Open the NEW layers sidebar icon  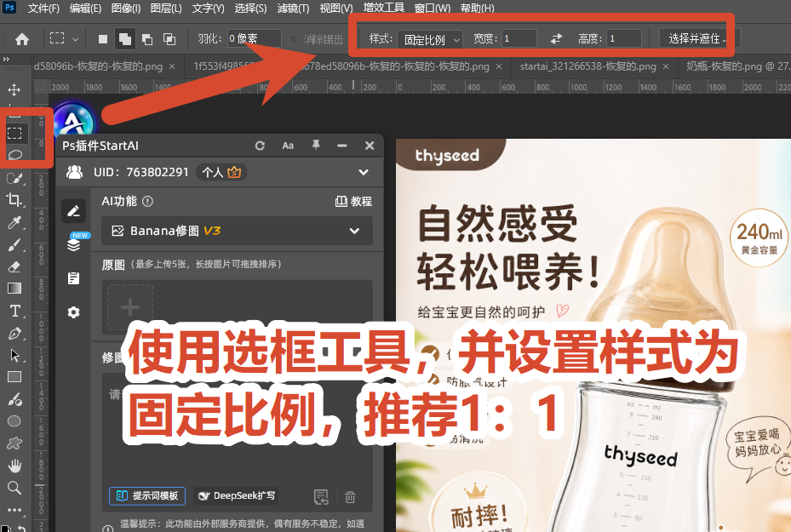coord(74,243)
